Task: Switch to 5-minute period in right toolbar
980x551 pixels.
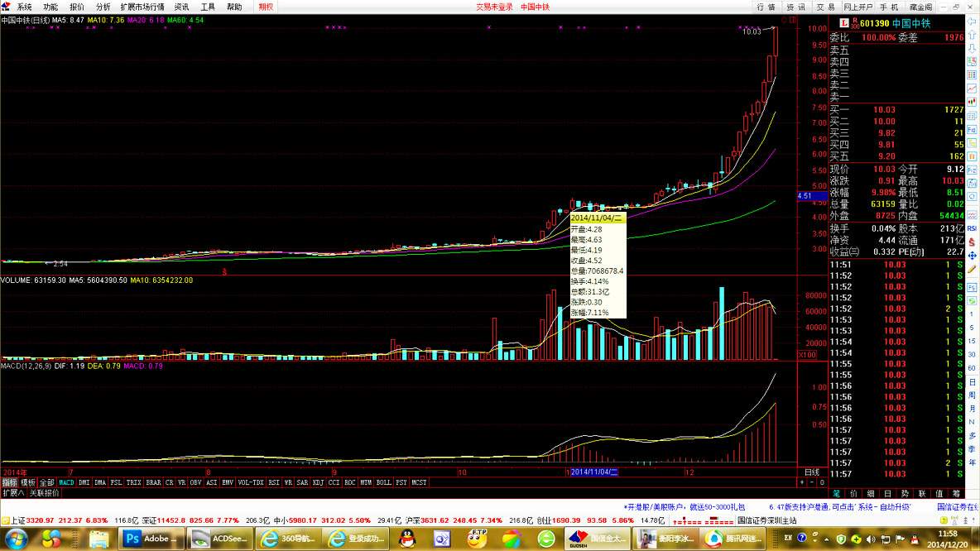Action: (972, 328)
